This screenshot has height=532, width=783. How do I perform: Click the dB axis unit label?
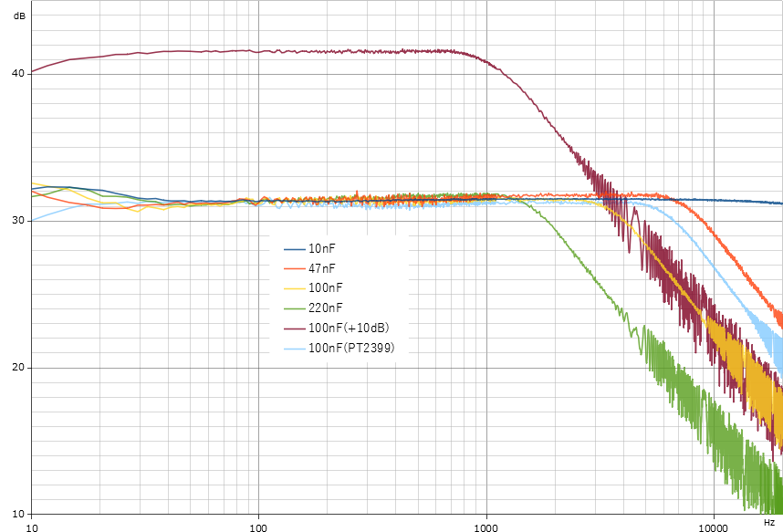19,16
